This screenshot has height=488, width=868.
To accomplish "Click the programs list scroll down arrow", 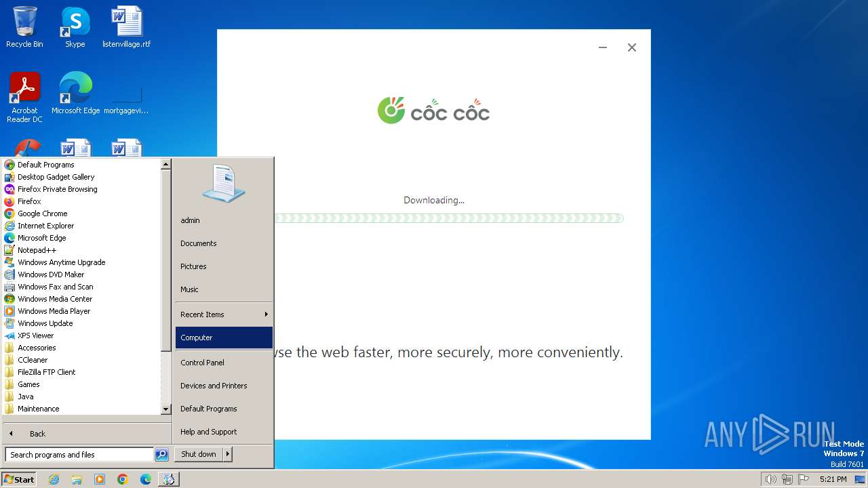I will (165, 409).
